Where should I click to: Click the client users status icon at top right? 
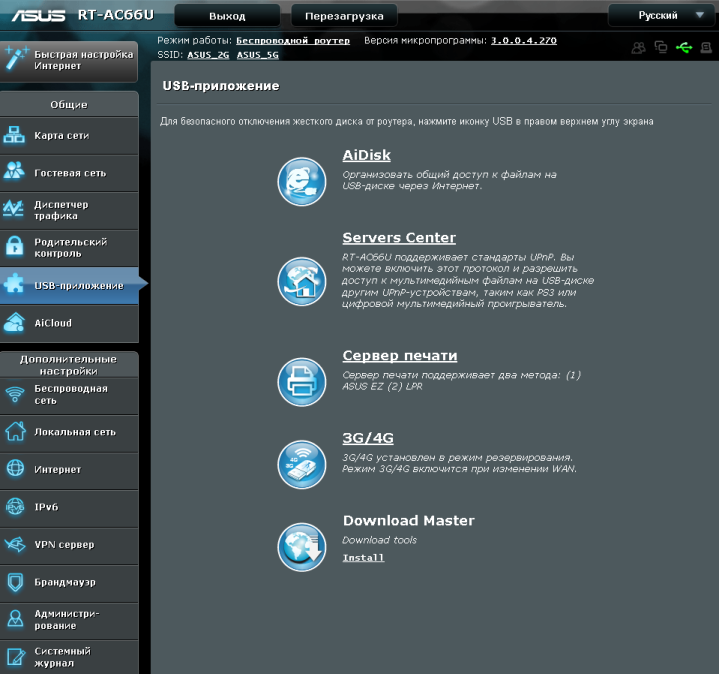click(638, 47)
